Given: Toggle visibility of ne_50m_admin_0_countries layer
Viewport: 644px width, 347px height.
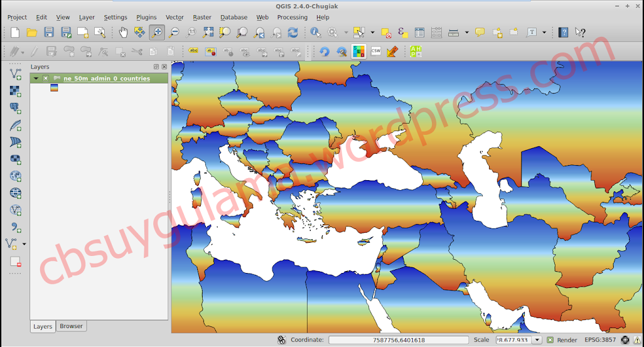Looking at the screenshot, I should coord(46,78).
